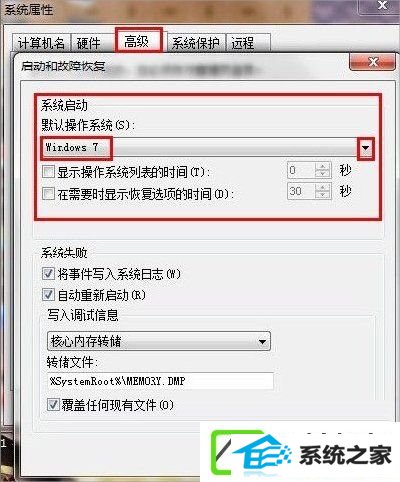400x482 pixels.
Task: Increase OS list display time spinner
Action: coord(322,167)
